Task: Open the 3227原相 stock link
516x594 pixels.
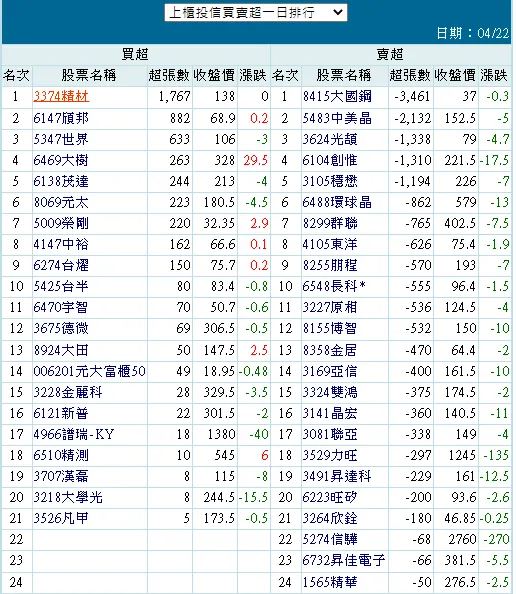Action: (x=330, y=308)
